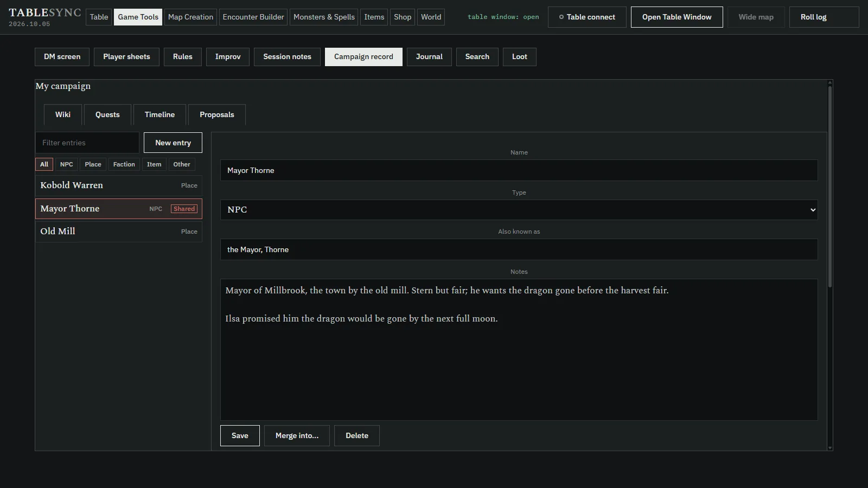The width and height of the screenshot is (868, 488).
Task: Filter entries by Other type
Action: (182, 164)
